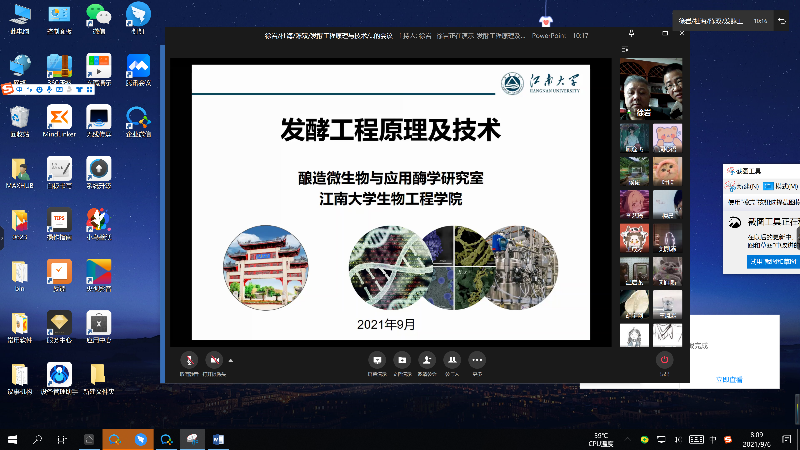Open the Word icon in the taskbar
Viewport: 800px width, 450px height.
point(218,439)
